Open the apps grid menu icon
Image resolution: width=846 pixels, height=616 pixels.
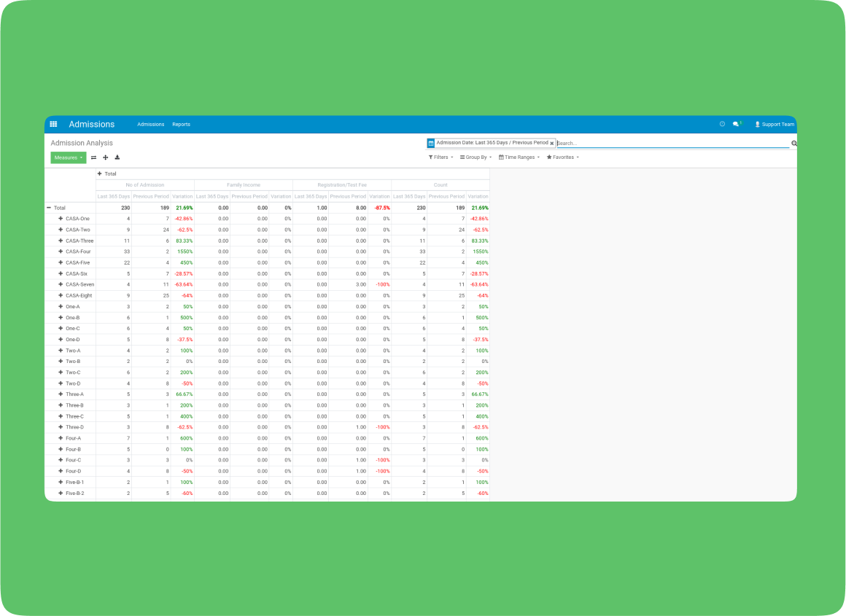pos(53,125)
